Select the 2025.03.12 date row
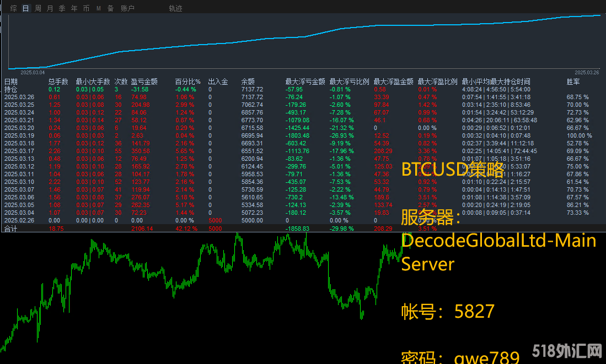 coord(19,166)
